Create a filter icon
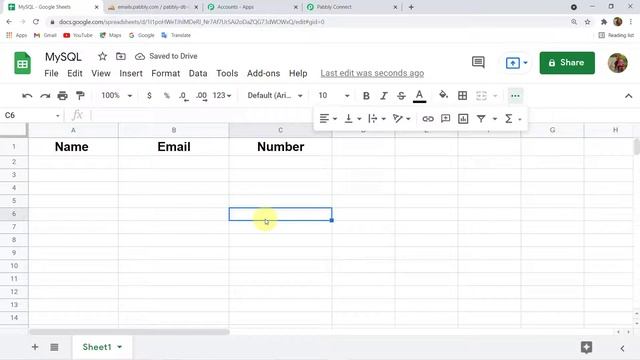 pyautogui.click(x=481, y=119)
